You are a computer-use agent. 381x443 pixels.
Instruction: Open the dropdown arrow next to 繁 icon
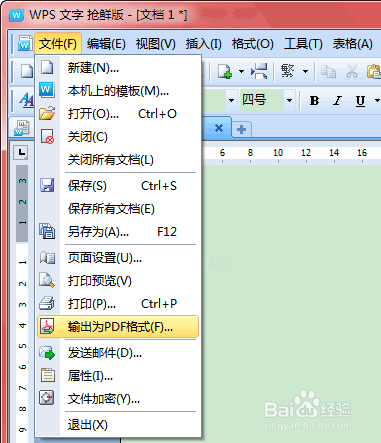(x=305, y=71)
